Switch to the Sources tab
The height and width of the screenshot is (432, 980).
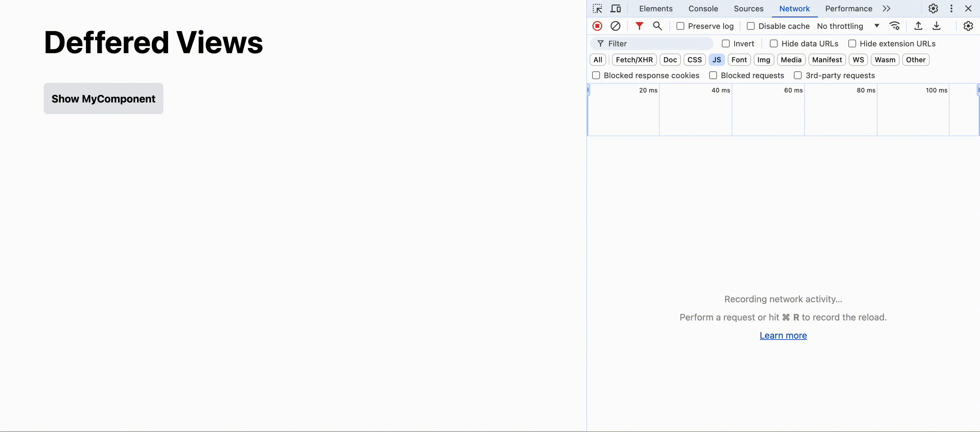coord(748,8)
